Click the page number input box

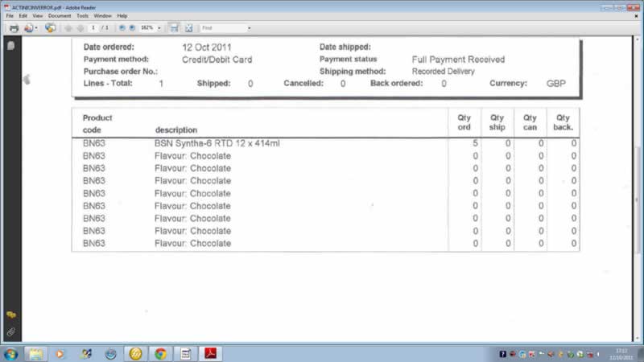[x=94, y=27]
